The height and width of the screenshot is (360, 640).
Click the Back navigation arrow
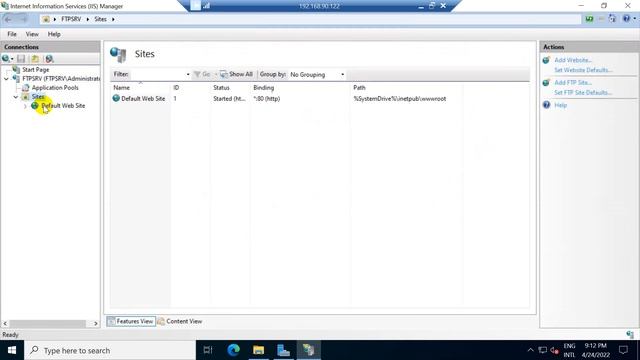pos(8,19)
